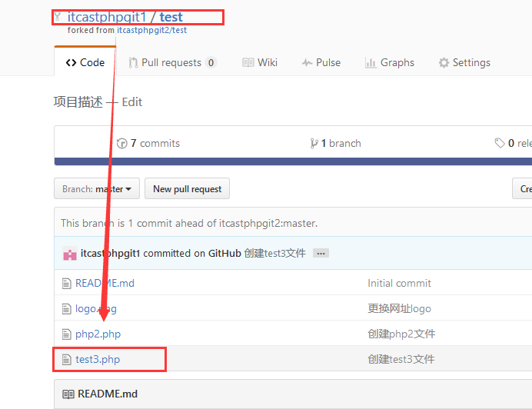Open the forked-from itcastphpgit2/test link
The height and width of the screenshot is (409, 532).
pos(152,30)
